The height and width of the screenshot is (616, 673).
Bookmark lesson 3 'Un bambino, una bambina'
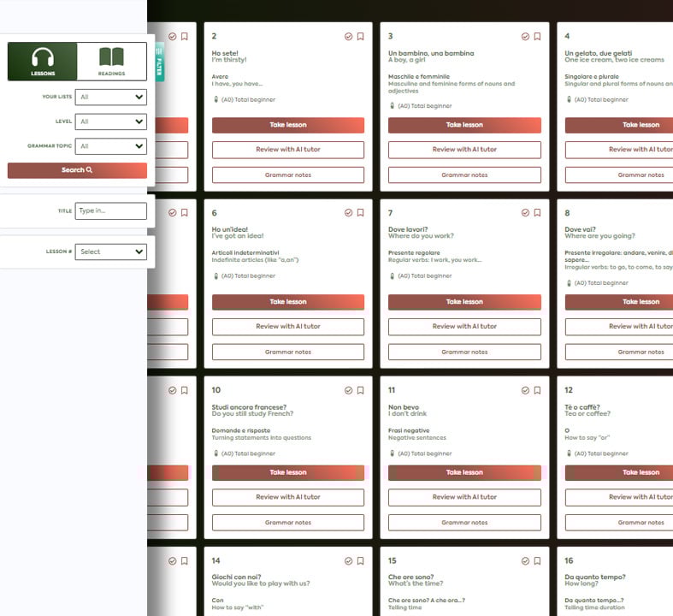(537, 37)
